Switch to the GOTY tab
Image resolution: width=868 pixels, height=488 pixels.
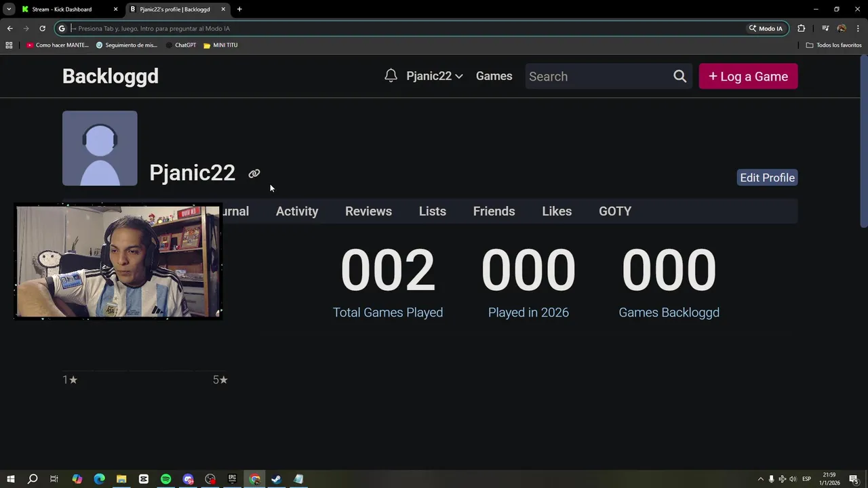point(615,211)
